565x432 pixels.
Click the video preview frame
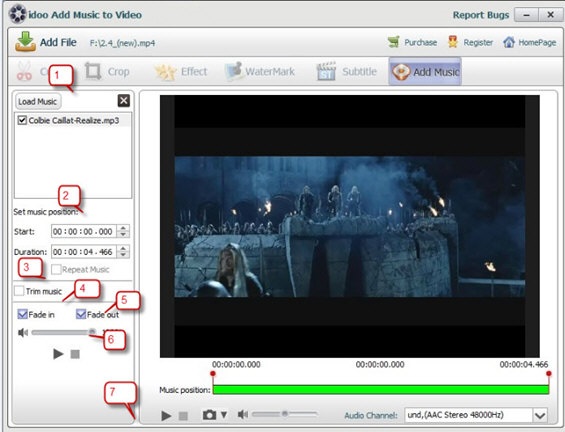[350, 226]
